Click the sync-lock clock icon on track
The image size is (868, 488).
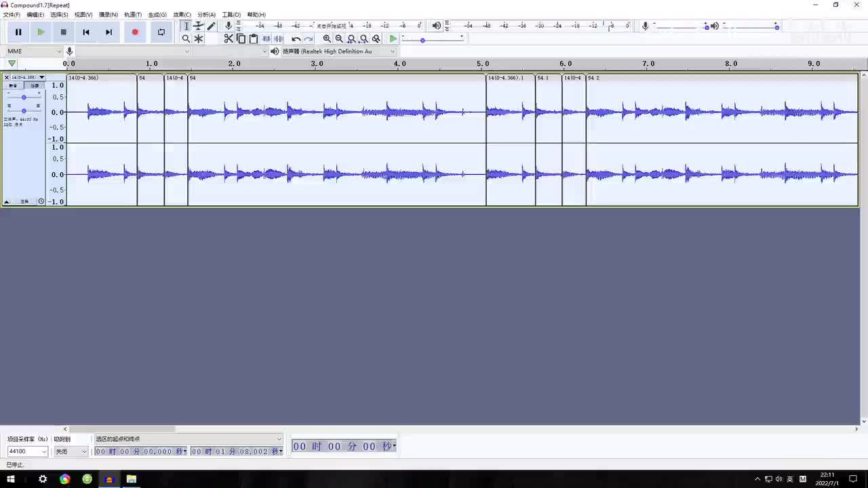click(41, 201)
